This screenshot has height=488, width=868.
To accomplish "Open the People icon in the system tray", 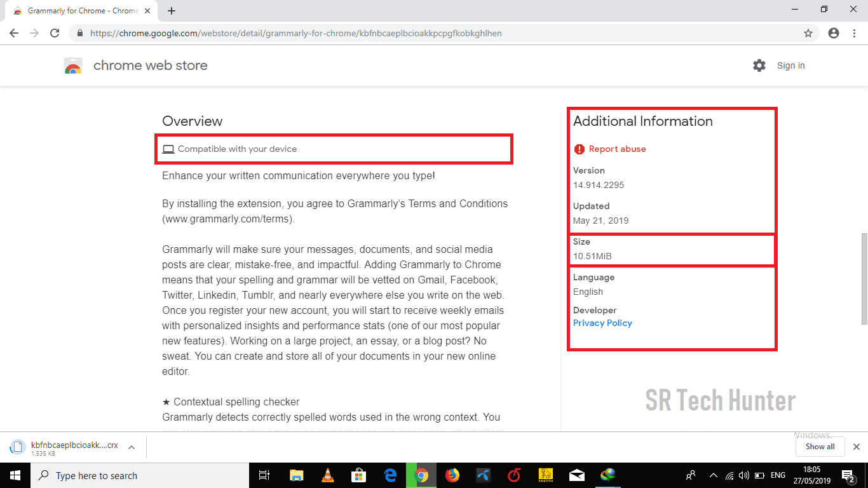I will (691, 475).
